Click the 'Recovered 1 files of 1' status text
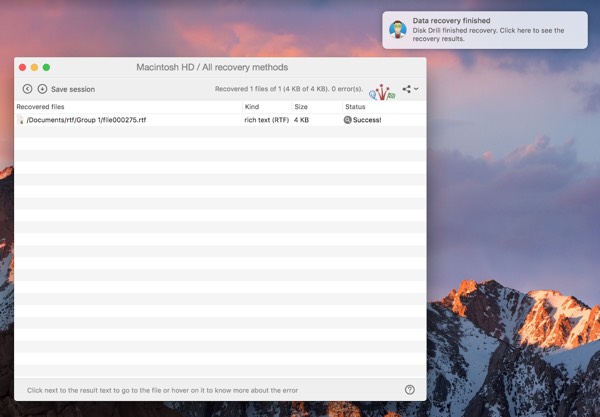600x417 pixels. coord(289,89)
